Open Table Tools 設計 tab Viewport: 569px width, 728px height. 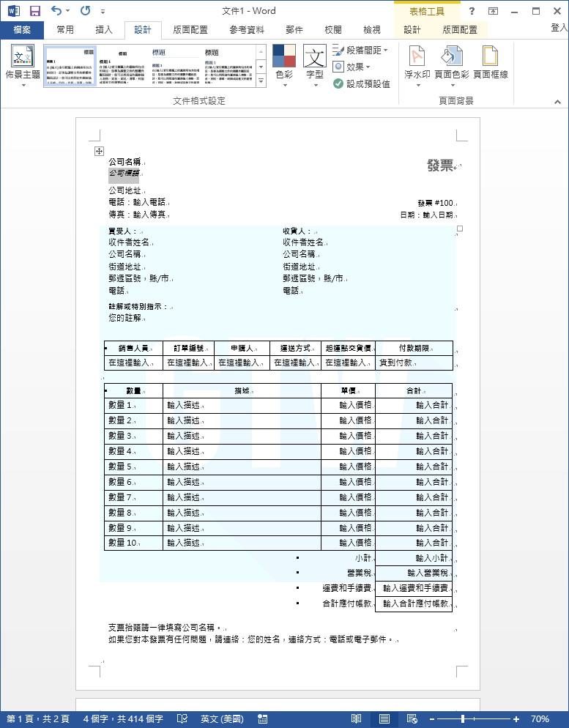[x=412, y=30]
